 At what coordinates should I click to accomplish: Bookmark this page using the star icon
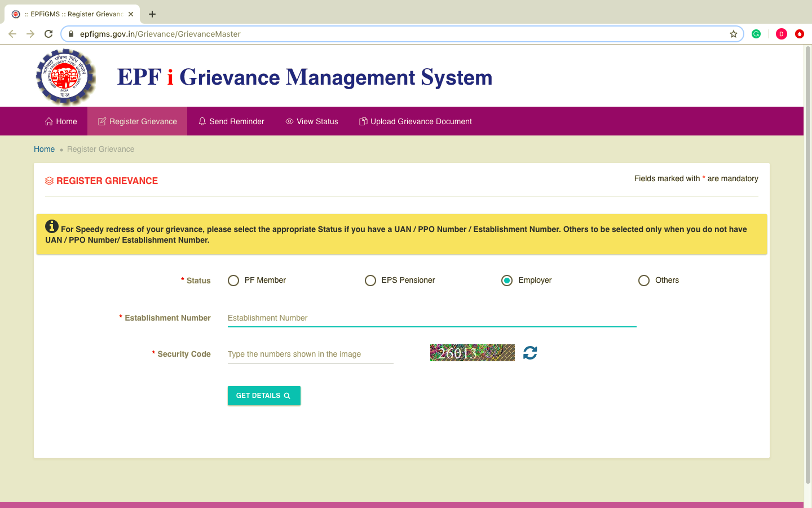(734, 34)
